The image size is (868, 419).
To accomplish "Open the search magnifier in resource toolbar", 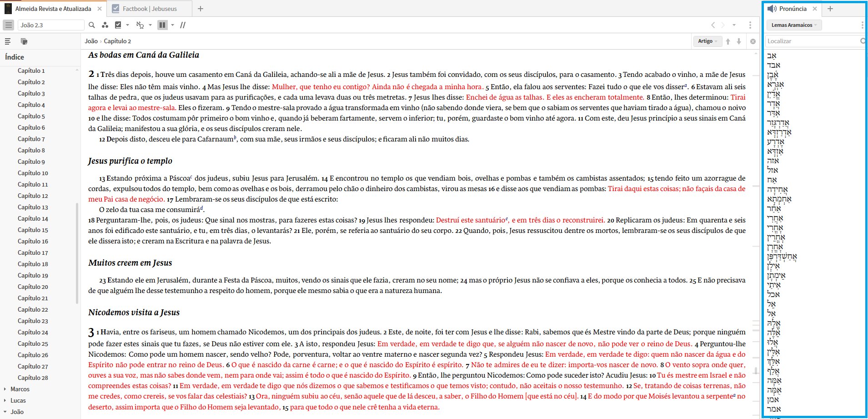I will click(92, 25).
